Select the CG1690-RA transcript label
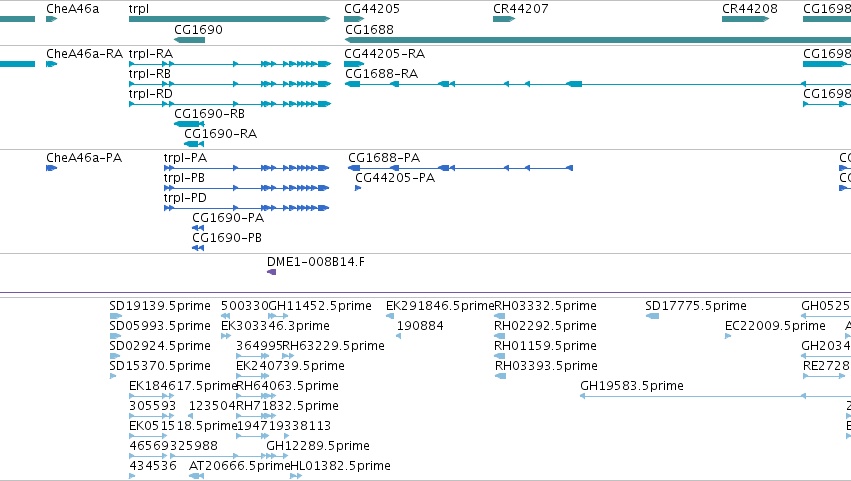This screenshot has height=481, width=851. point(220,134)
